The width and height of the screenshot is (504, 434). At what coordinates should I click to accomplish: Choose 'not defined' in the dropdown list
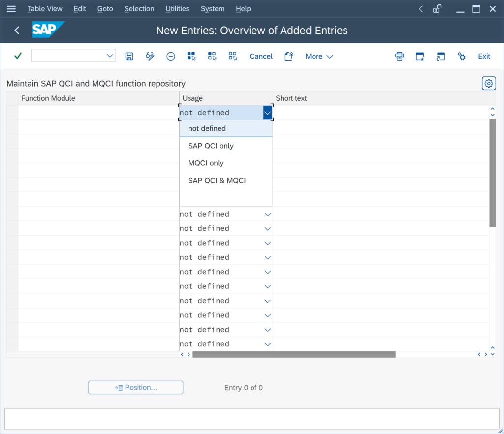[226, 128]
